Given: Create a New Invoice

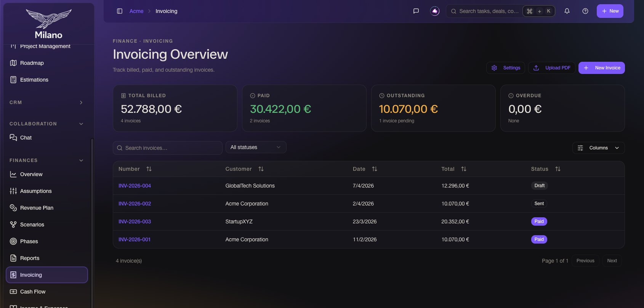Looking at the screenshot, I should [x=602, y=68].
